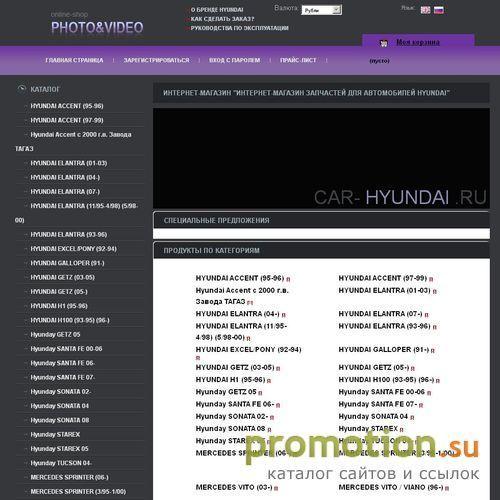Open ПРАЙС-ЛИСТ menu item

[298, 60]
